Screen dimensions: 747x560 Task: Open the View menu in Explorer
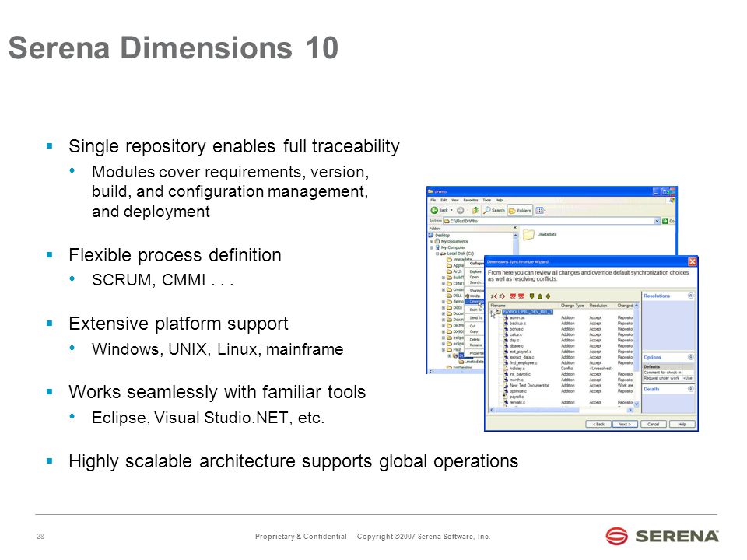[455, 200]
